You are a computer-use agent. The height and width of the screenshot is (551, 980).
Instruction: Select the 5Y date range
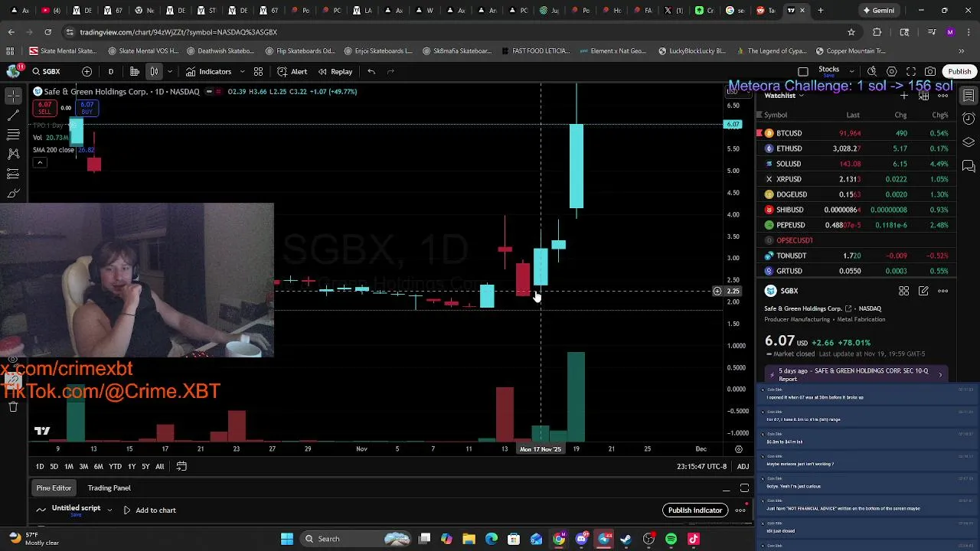coord(145,466)
